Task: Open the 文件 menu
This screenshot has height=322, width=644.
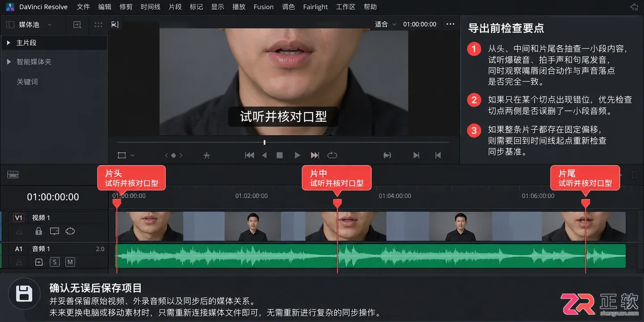Action: tap(83, 7)
